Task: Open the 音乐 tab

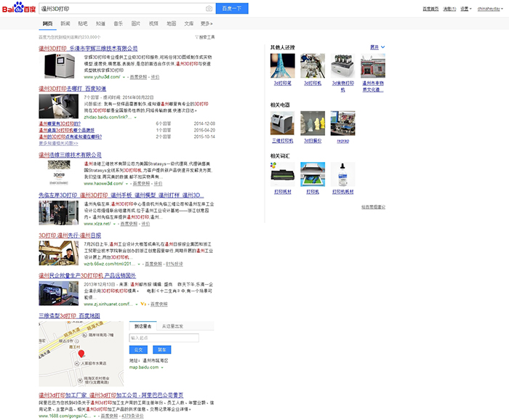Action: click(118, 23)
